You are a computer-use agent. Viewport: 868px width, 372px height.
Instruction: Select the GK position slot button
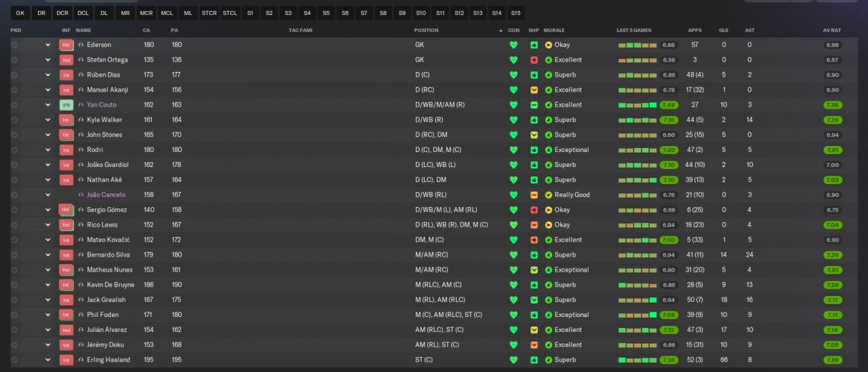(20, 13)
